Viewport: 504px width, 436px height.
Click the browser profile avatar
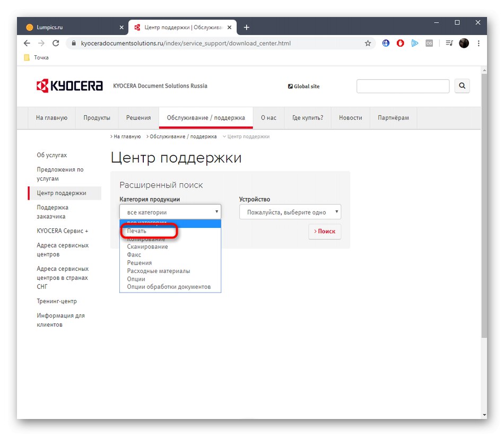click(x=464, y=43)
